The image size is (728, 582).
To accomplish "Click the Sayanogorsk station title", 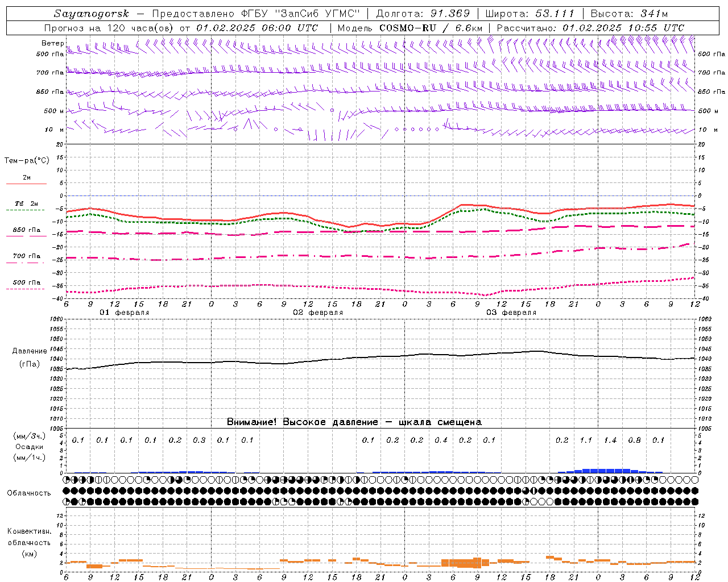I will pyautogui.click(x=91, y=14).
